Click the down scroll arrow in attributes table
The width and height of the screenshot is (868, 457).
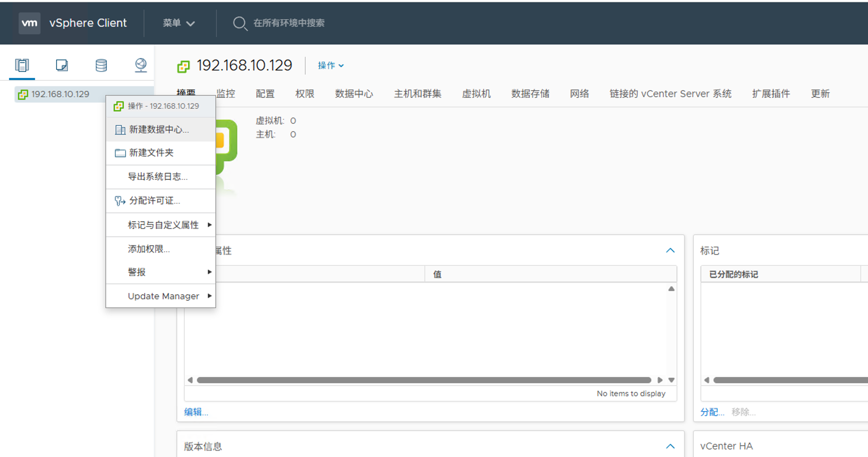pyautogui.click(x=672, y=380)
